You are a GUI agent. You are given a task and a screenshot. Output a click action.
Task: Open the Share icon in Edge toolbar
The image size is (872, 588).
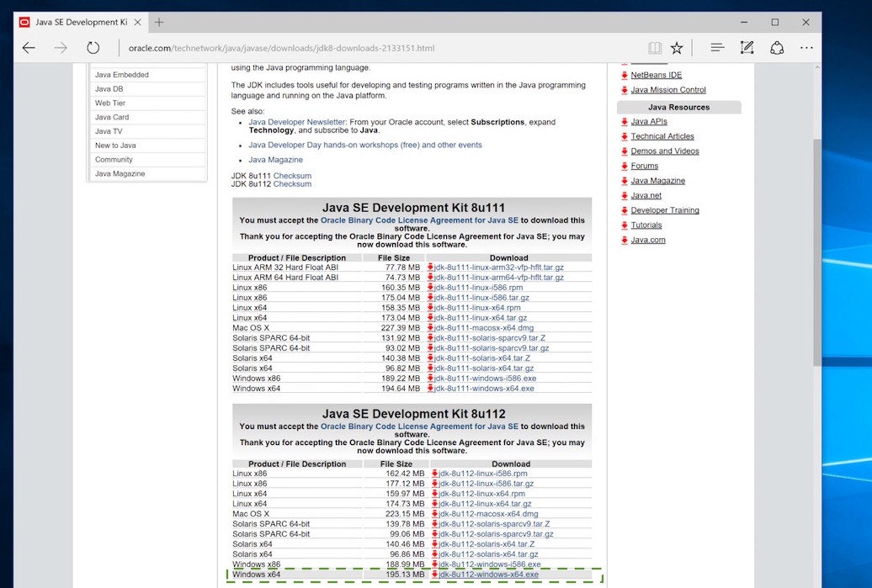tap(777, 48)
